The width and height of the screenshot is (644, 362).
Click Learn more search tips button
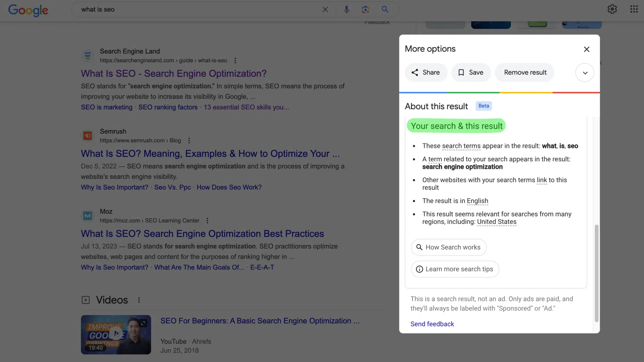(455, 269)
